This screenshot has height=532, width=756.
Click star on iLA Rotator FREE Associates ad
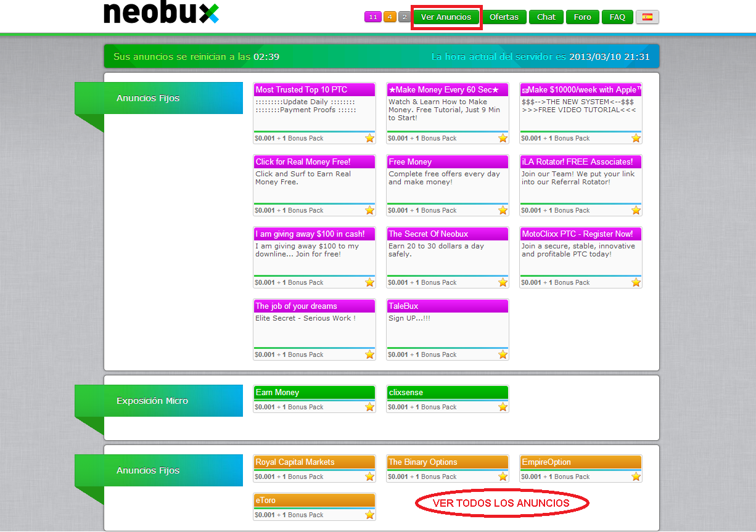[x=636, y=210]
